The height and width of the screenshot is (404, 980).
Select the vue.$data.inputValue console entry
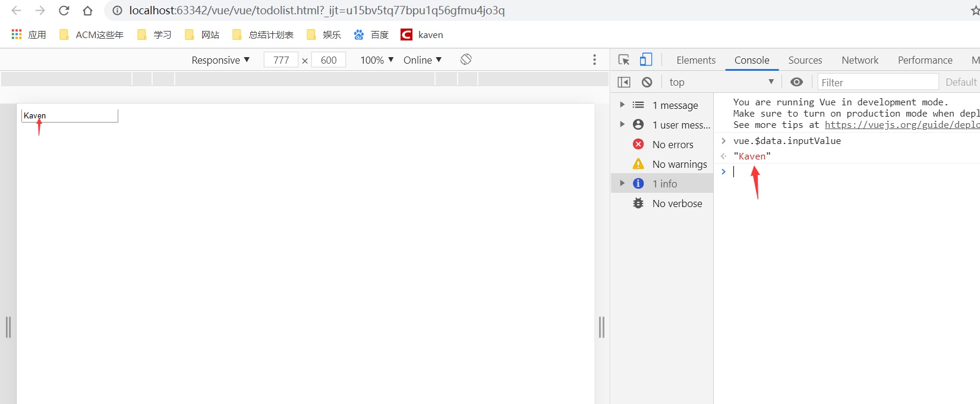click(787, 140)
